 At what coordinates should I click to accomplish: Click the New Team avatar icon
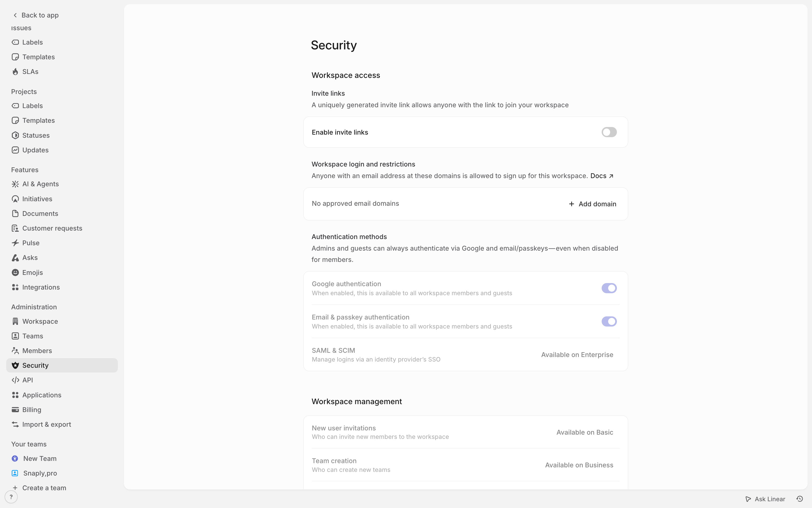[x=15, y=459]
